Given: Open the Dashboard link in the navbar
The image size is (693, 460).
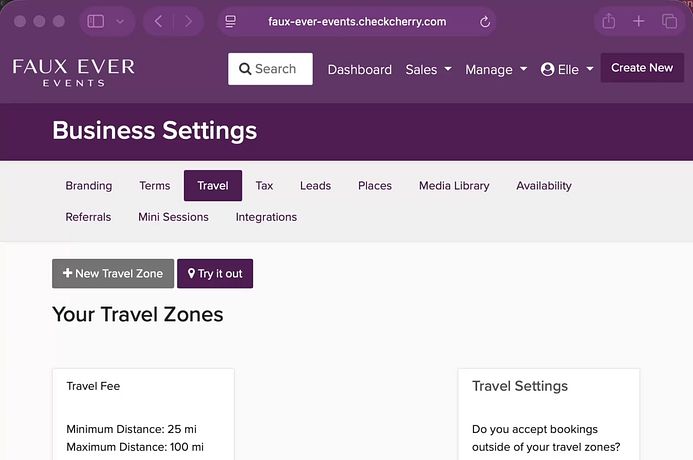Looking at the screenshot, I should tap(359, 69).
